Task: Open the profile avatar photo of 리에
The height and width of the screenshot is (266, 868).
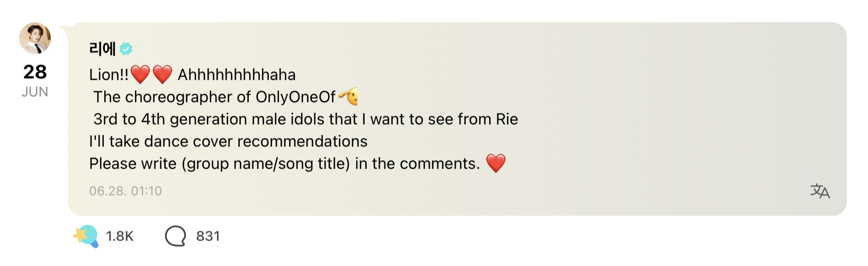Action: coord(35,38)
